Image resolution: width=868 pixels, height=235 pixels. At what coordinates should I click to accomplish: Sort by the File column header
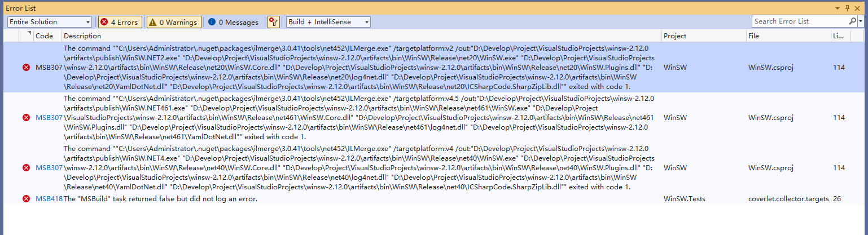point(788,36)
